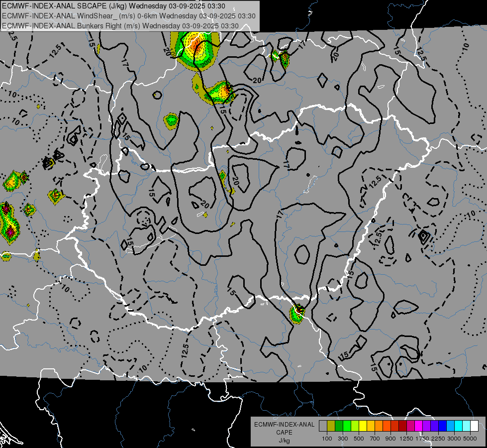Click the 5000 value under the legend

pos(470,439)
